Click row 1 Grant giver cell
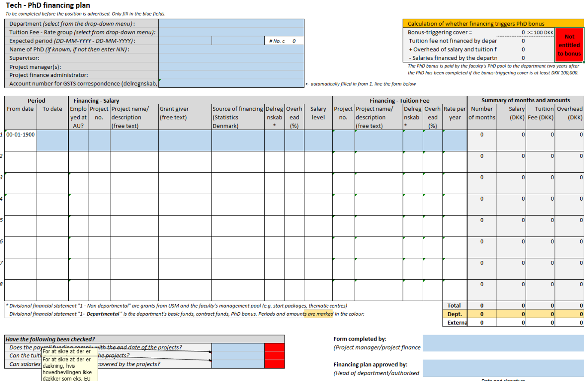The image size is (588, 381). 185,140
